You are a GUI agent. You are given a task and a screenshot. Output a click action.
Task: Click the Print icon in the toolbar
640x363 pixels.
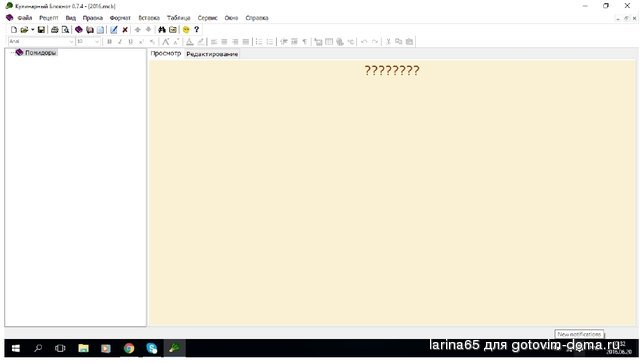(x=54, y=30)
